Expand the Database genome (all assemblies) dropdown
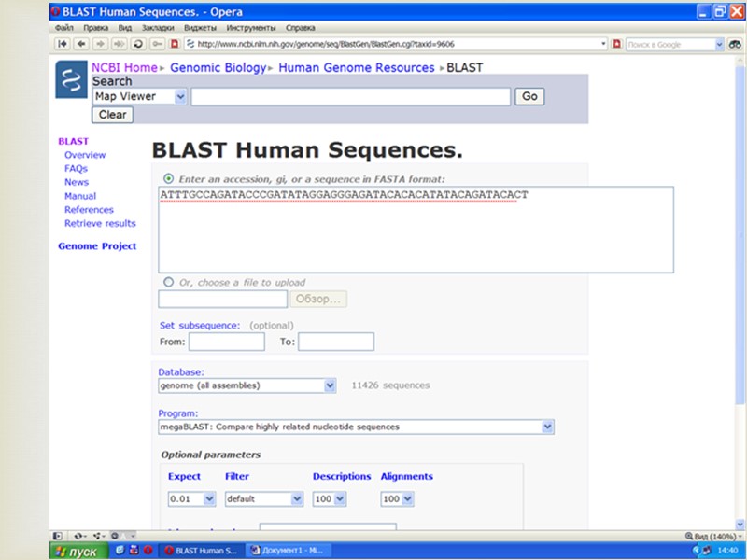Screen dimensions: 747x560 pyautogui.click(x=330, y=385)
